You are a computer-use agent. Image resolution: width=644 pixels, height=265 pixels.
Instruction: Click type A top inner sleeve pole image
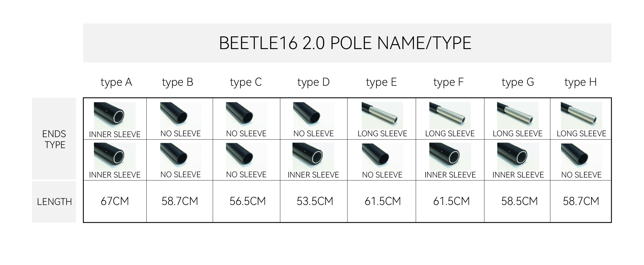[x=115, y=116]
